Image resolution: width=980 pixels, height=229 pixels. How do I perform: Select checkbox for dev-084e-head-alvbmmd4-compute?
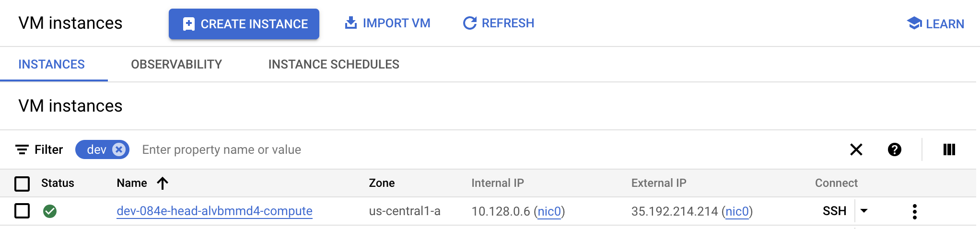tap(22, 211)
